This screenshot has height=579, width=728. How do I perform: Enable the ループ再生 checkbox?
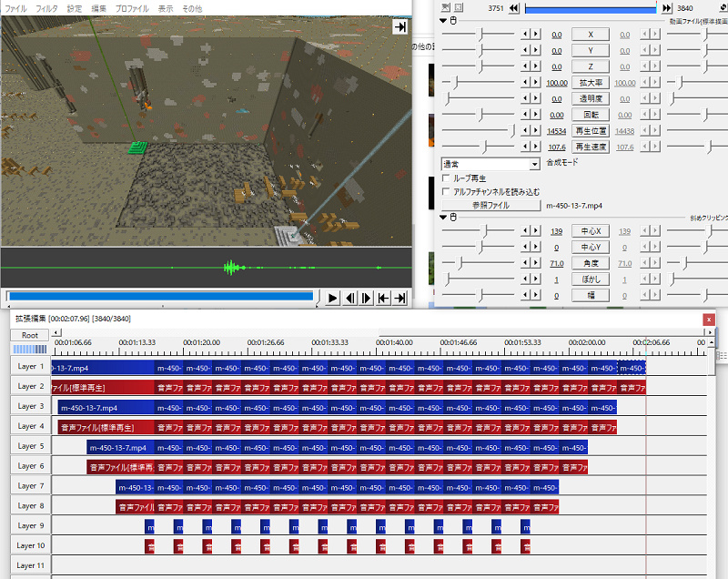[446, 178]
